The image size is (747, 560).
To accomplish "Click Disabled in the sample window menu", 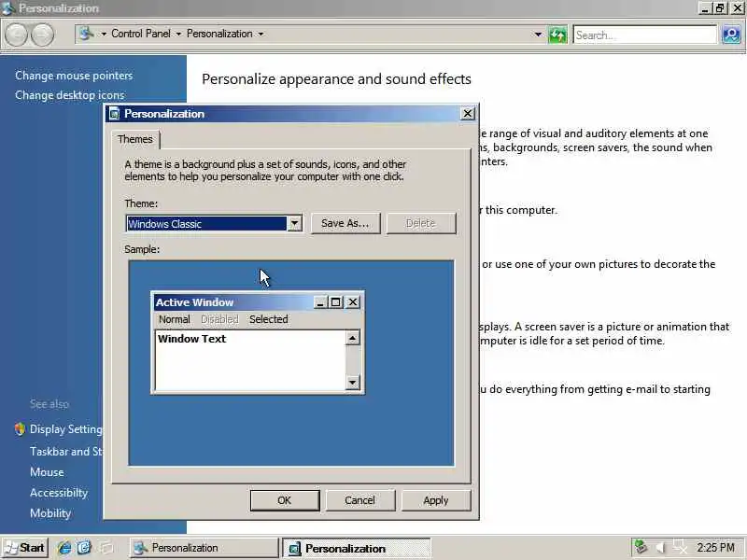I will (219, 319).
